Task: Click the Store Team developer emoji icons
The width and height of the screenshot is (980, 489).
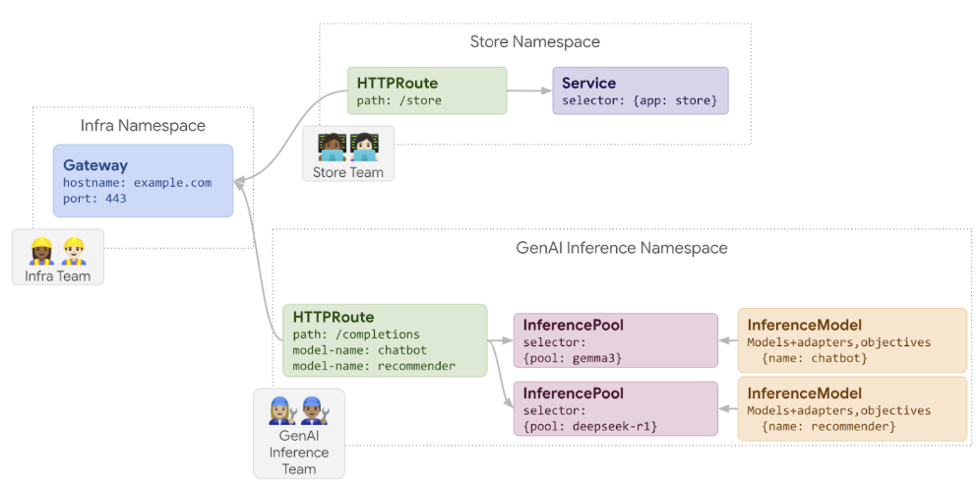Action: tap(348, 148)
